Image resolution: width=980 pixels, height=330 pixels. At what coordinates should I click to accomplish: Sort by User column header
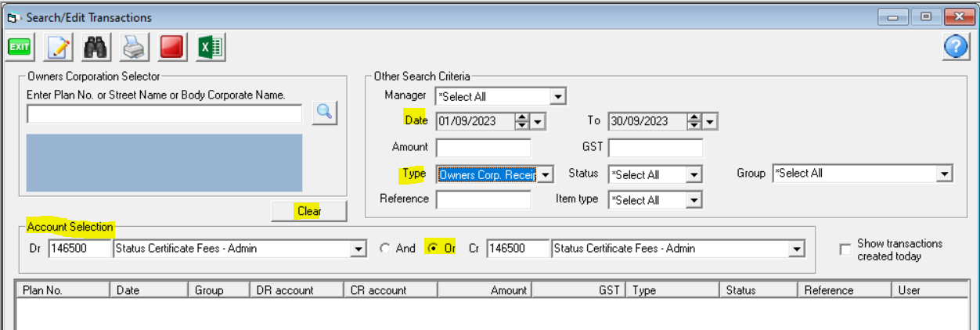point(930,290)
